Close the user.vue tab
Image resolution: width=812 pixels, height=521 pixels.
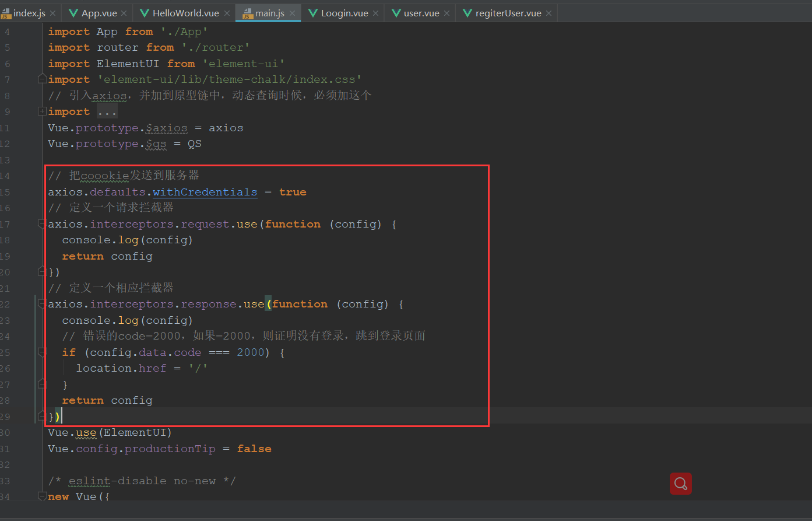447,13
